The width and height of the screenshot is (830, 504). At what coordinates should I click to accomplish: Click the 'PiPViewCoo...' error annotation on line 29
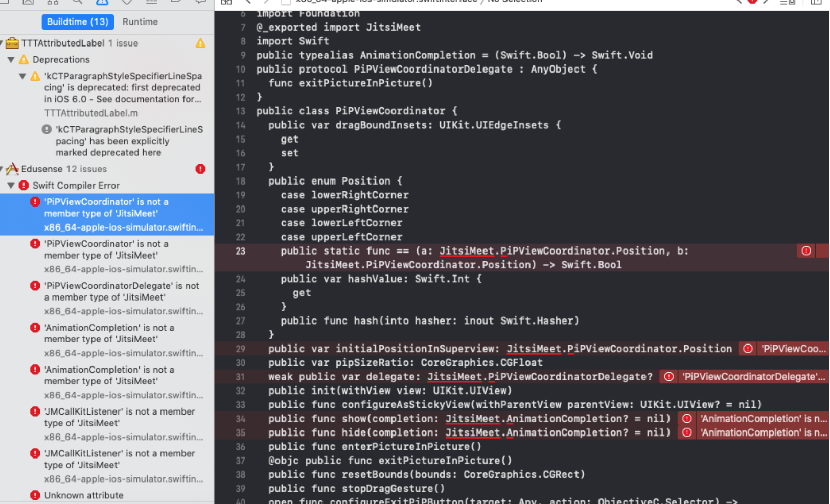(793, 349)
